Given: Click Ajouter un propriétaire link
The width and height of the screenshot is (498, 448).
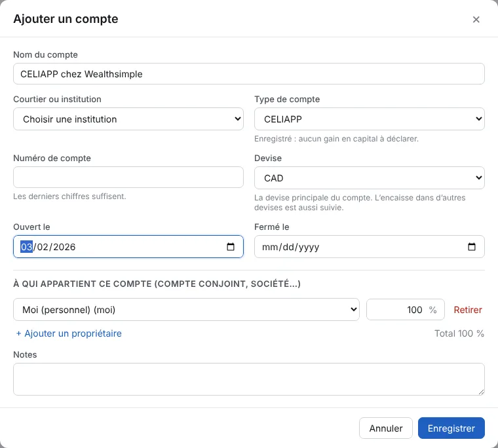Looking at the screenshot, I should point(69,333).
